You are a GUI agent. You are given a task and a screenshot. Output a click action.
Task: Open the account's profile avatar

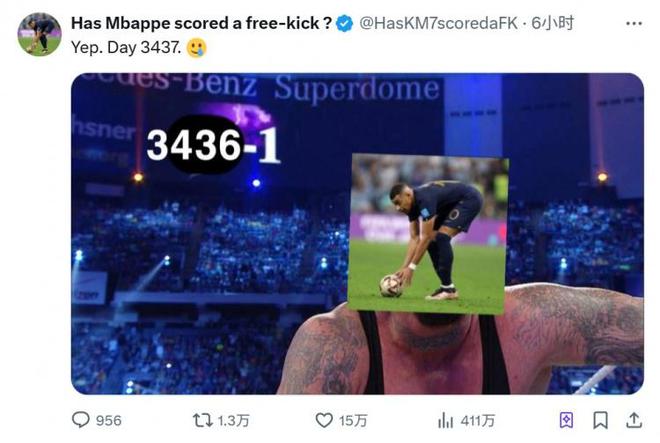click(39, 34)
